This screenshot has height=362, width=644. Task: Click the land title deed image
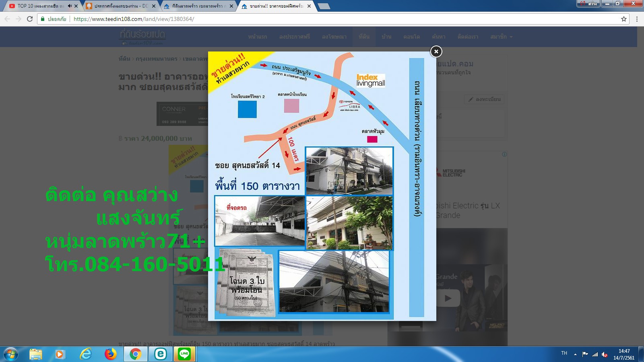[246, 283]
